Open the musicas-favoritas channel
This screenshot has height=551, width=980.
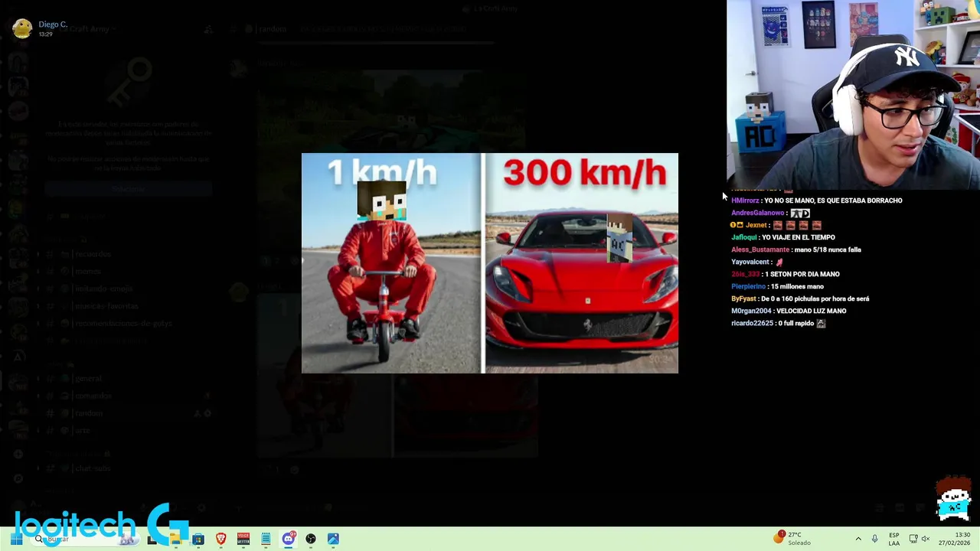click(106, 305)
